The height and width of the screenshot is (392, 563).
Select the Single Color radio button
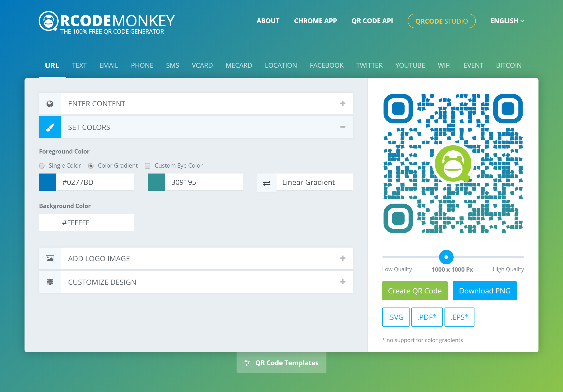42,165
